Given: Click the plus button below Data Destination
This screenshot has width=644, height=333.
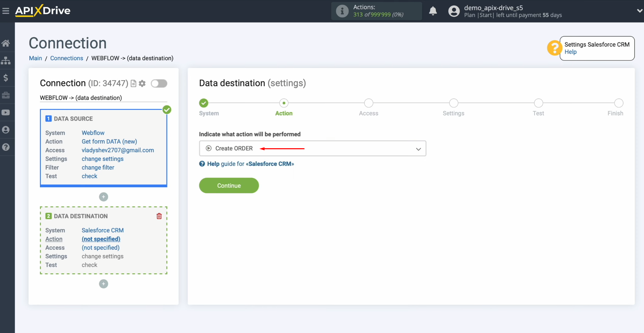Looking at the screenshot, I should 103,283.
